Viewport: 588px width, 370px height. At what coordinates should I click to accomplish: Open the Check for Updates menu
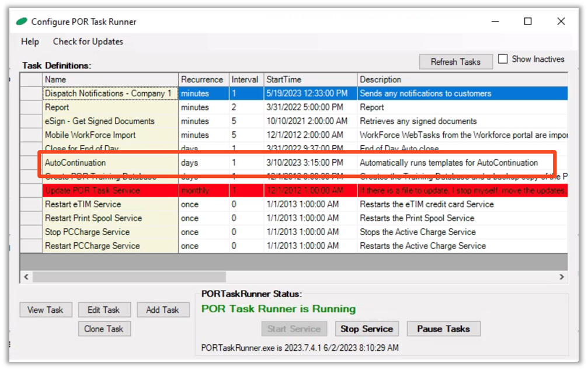(x=88, y=41)
